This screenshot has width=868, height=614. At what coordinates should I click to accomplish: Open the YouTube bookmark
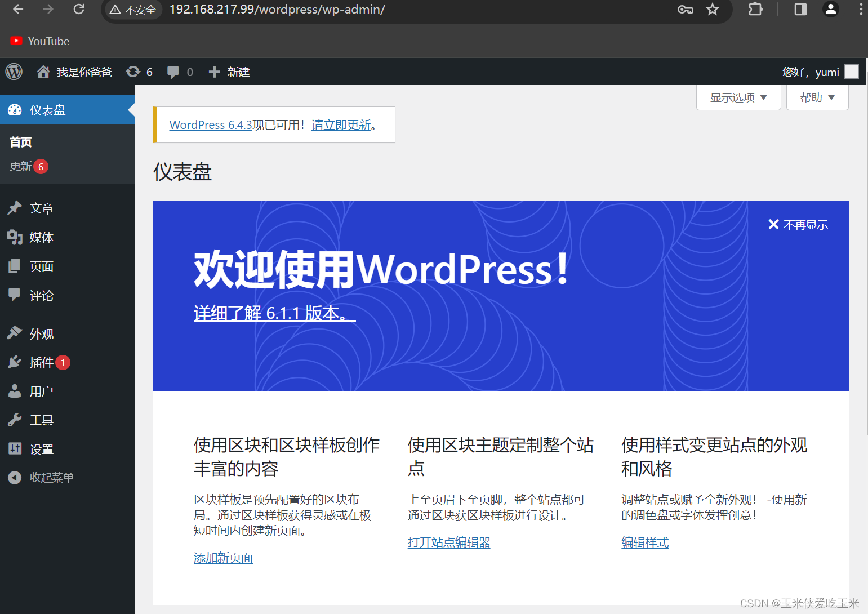(40, 41)
